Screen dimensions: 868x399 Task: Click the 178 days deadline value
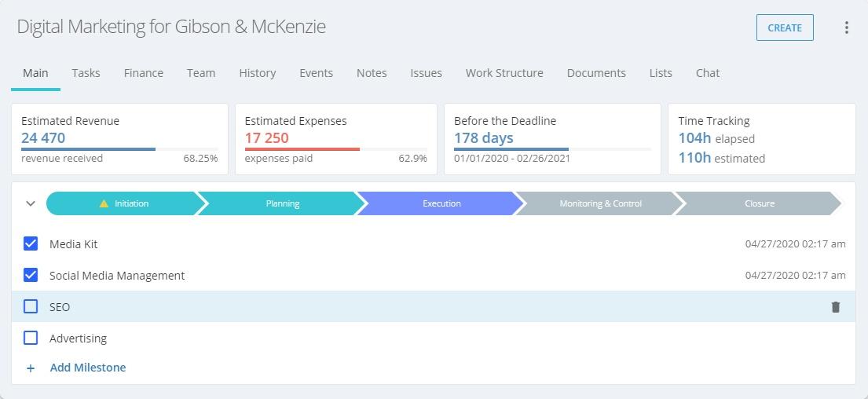tap(484, 137)
